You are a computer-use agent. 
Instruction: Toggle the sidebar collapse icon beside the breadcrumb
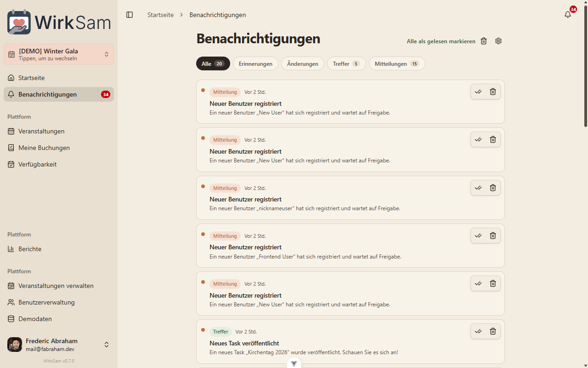(130, 15)
